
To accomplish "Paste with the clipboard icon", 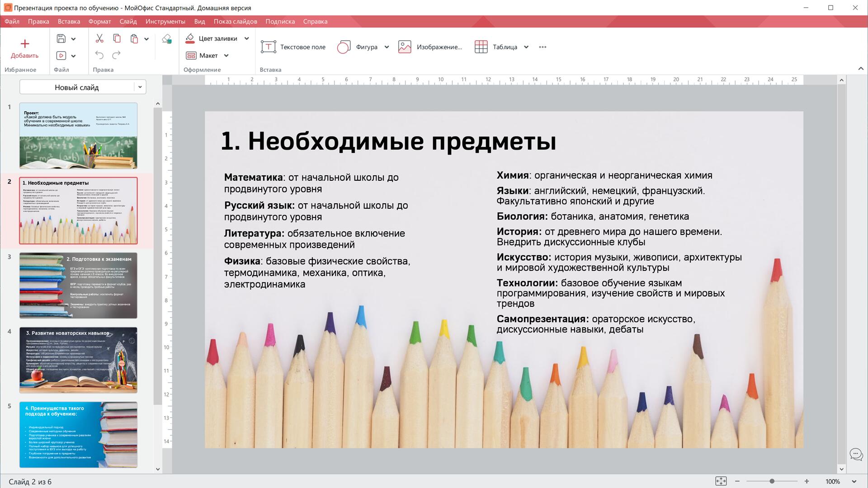I will [x=134, y=39].
